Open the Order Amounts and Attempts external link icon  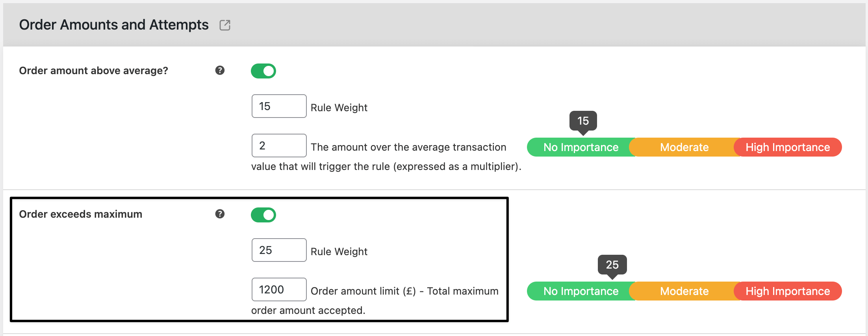(x=225, y=25)
